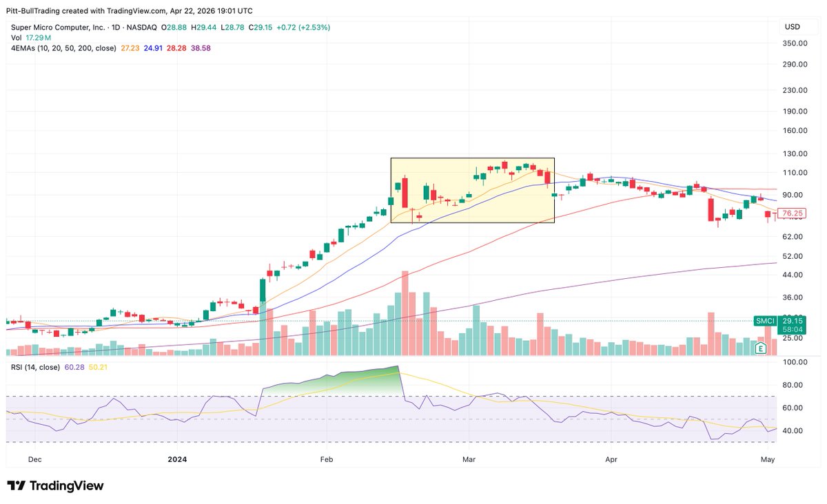This screenshot has width=827, height=504.
Task: Click the USD currency label at top right
Action: 793,27
